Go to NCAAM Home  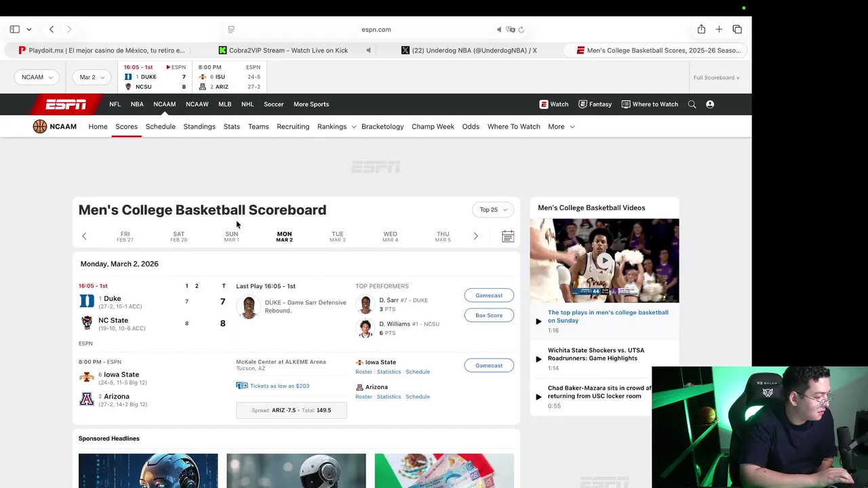click(98, 127)
